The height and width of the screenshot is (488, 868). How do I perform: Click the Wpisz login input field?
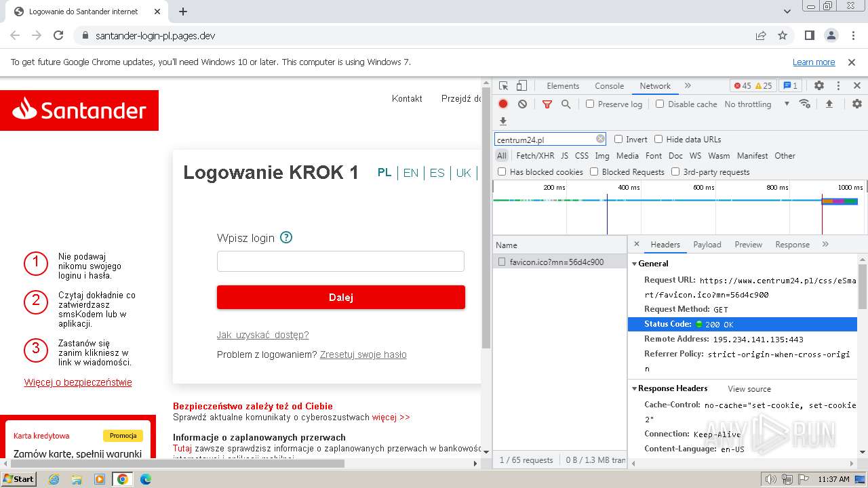point(340,262)
